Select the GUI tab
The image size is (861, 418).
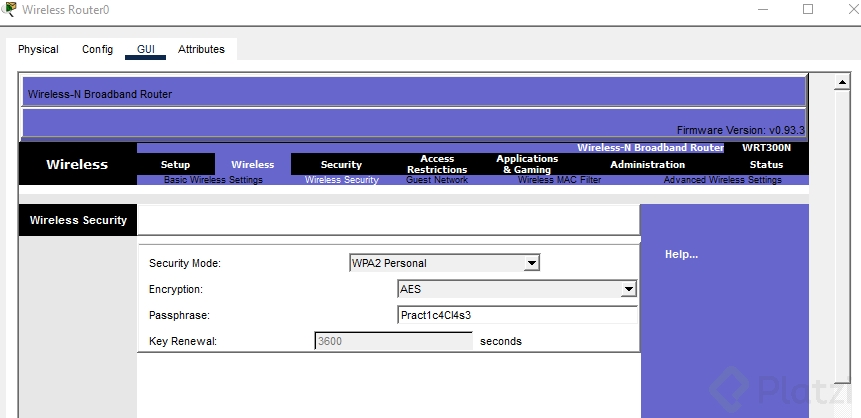pyautogui.click(x=146, y=49)
